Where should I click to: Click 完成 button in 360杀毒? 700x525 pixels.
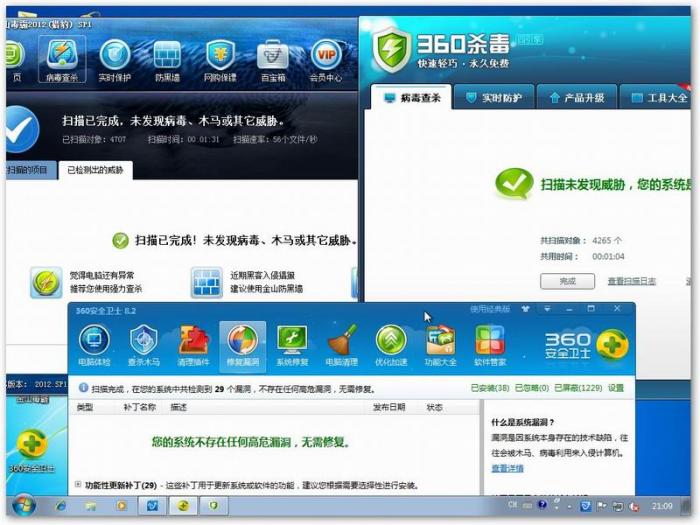[567, 281]
